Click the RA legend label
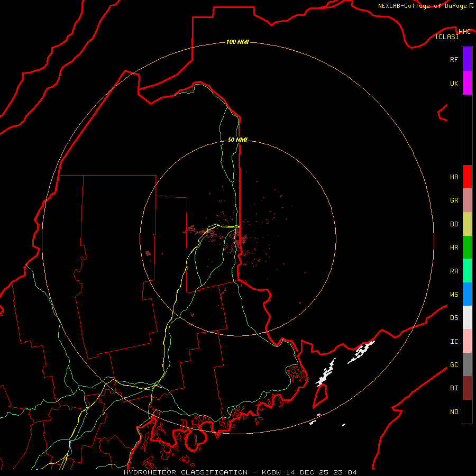 (454, 271)
